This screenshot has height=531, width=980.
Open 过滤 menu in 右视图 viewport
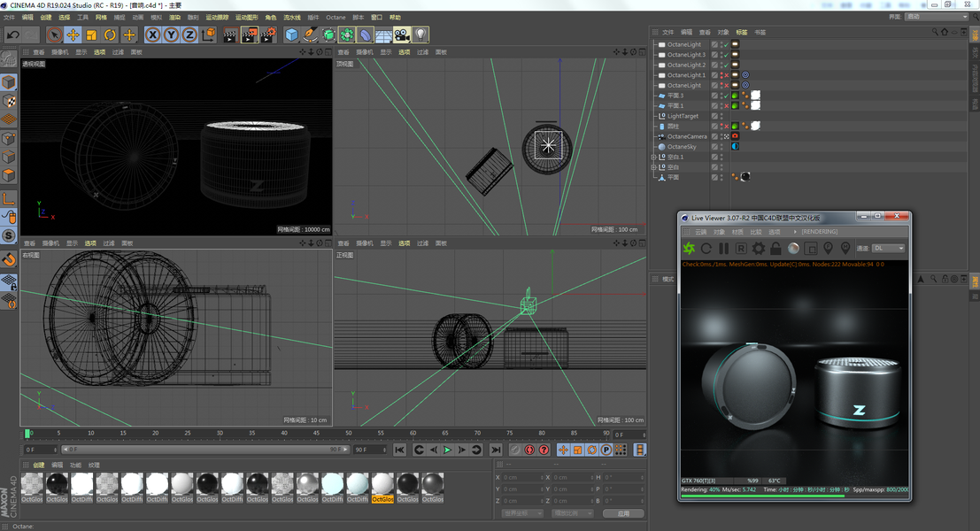pos(109,243)
